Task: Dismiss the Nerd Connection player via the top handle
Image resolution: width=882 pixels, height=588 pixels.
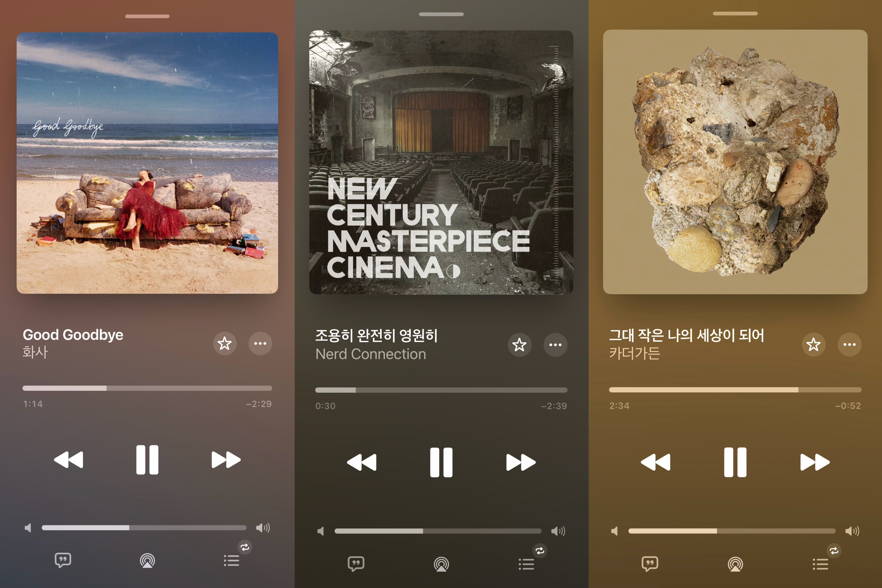Action: coord(441,14)
